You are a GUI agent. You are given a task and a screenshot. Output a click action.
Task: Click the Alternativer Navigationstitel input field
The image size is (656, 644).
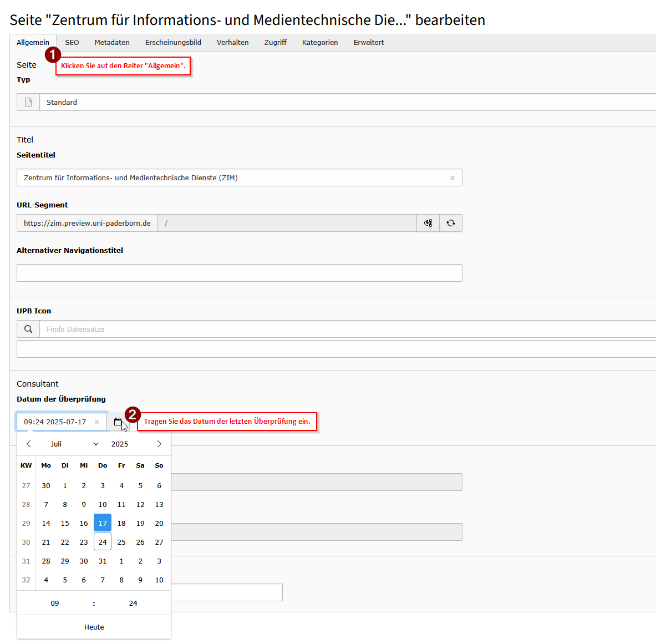(x=239, y=273)
